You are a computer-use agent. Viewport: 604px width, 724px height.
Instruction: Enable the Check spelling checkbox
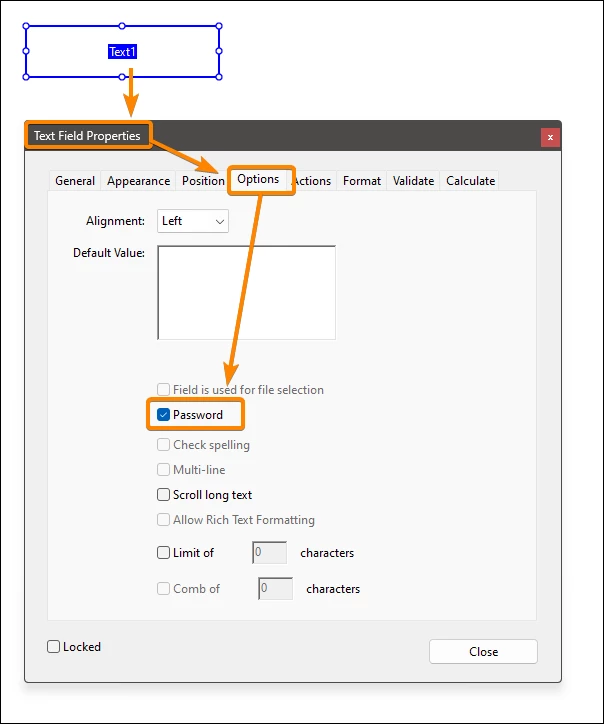pyautogui.click(x=163, y=445)
